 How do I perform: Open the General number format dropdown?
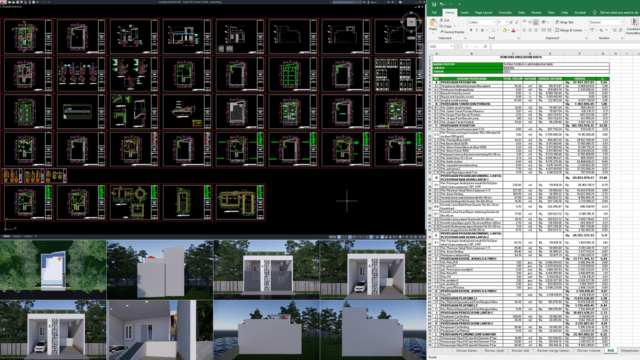coord(621,22)
